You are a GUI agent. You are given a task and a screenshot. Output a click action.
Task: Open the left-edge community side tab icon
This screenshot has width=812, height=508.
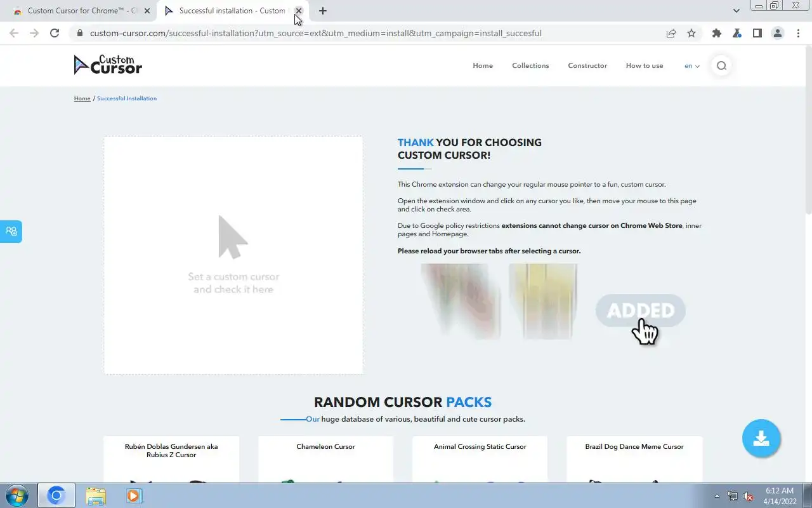tap(11, 231)
